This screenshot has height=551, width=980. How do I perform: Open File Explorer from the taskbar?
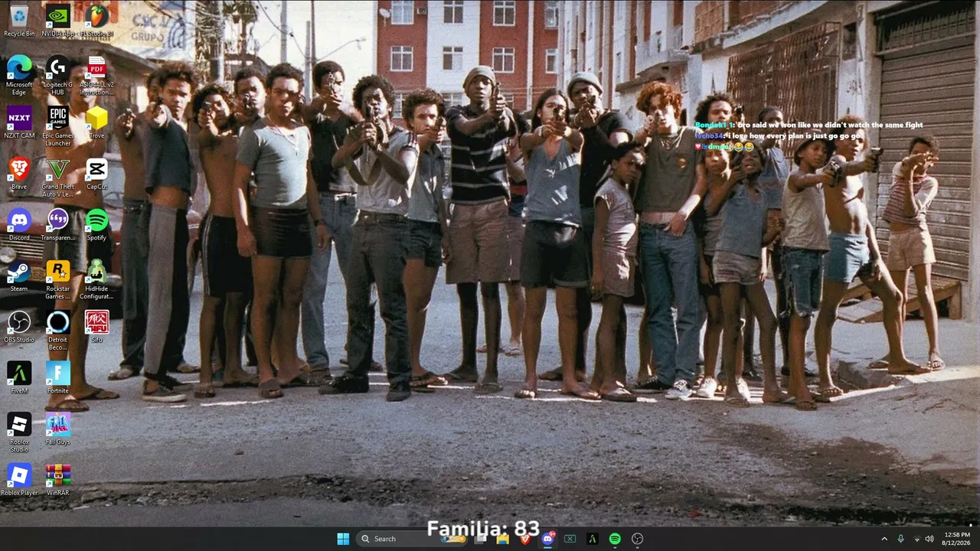click(x=503, y=539)
